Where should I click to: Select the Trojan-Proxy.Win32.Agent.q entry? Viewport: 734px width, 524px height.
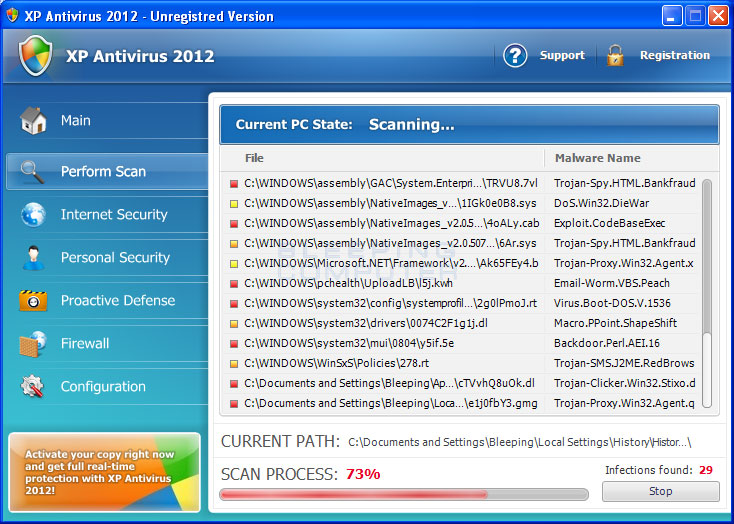tap(624, 403)
